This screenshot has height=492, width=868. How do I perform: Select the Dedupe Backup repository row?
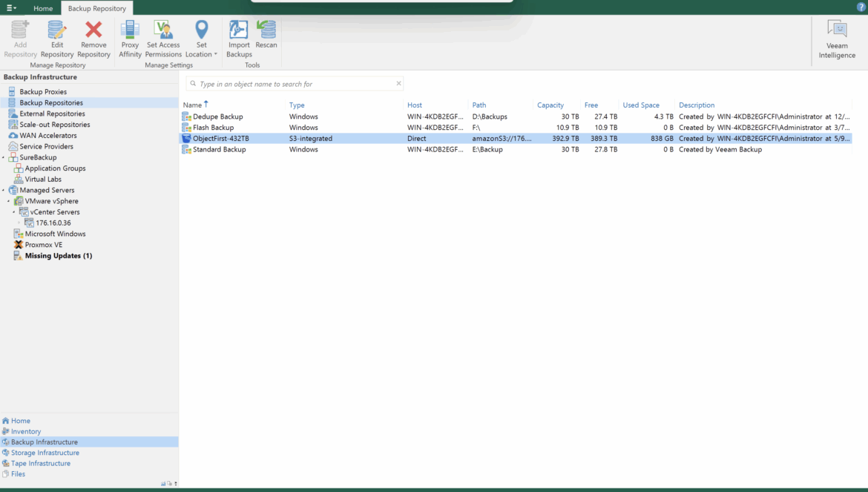pos(516,117)
